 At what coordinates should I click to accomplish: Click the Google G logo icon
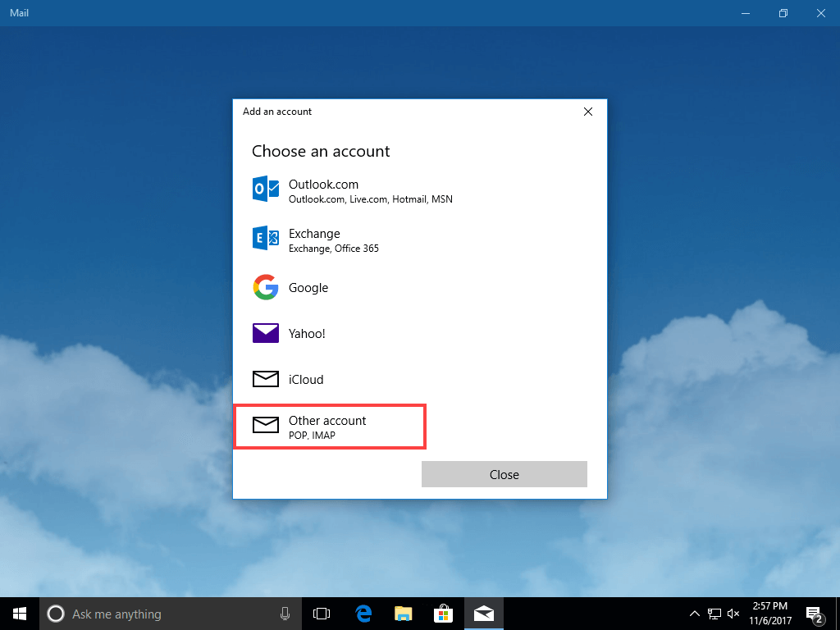pos(266,287)
